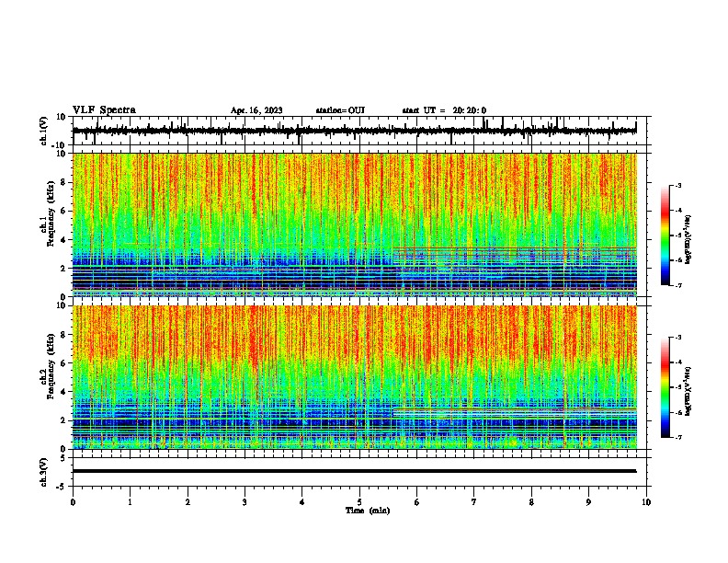The width and height of the screenshot is (728, 563).
Task: Click the time axis tick label "7"
Action: point(474,502)
